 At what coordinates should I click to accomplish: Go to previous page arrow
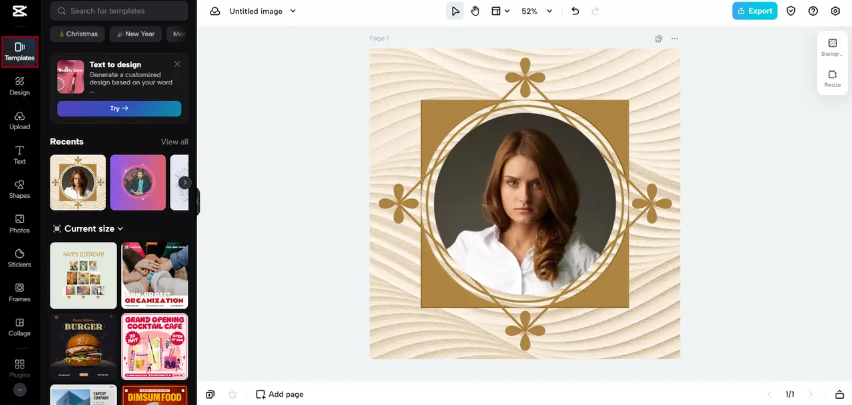tap(769, 395)
